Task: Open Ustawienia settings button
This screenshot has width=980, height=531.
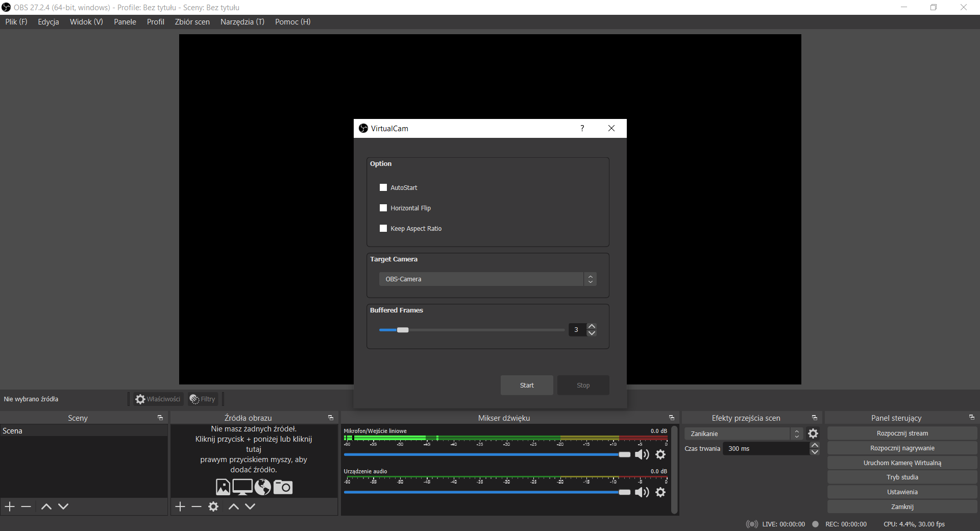Action: (x=902, y=492)
